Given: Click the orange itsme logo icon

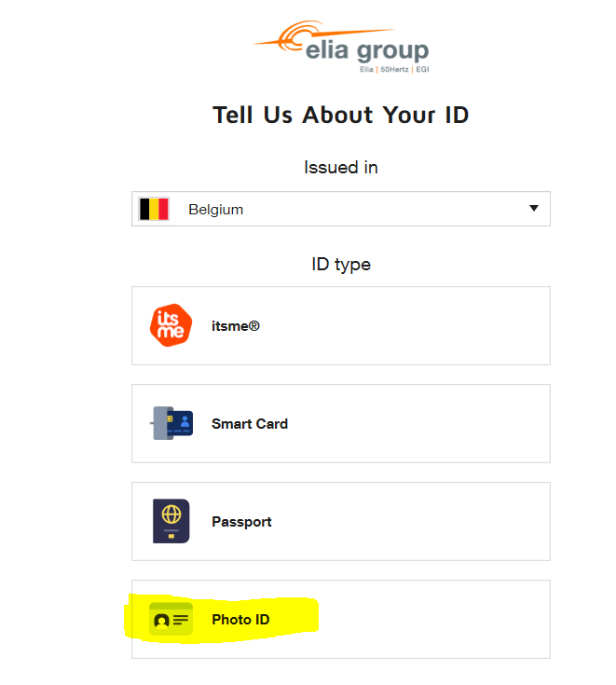Looking at the screenshot, I should pos(171,325).
